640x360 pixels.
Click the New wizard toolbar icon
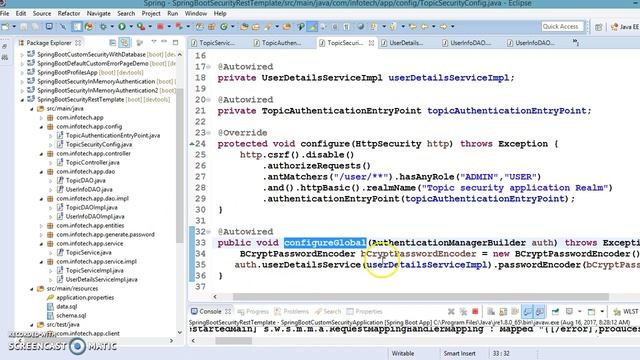[5, 27]
